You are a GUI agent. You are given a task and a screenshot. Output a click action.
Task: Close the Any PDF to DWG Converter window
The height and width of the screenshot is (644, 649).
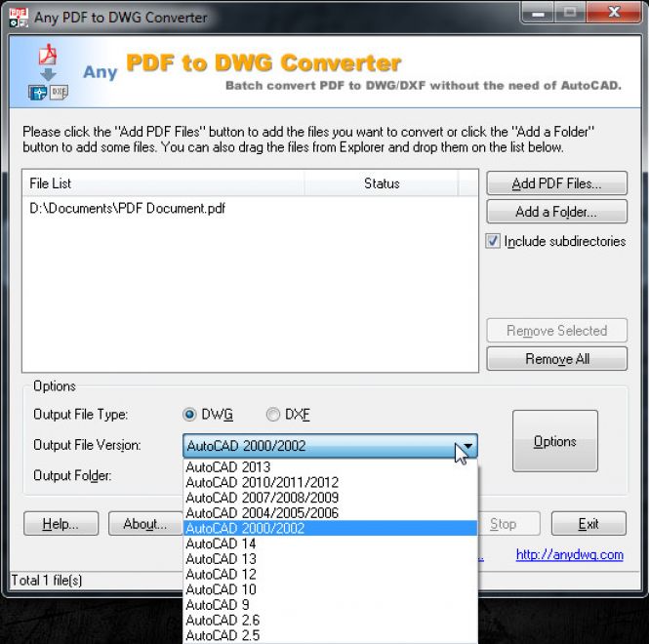[x=614, y=13]
